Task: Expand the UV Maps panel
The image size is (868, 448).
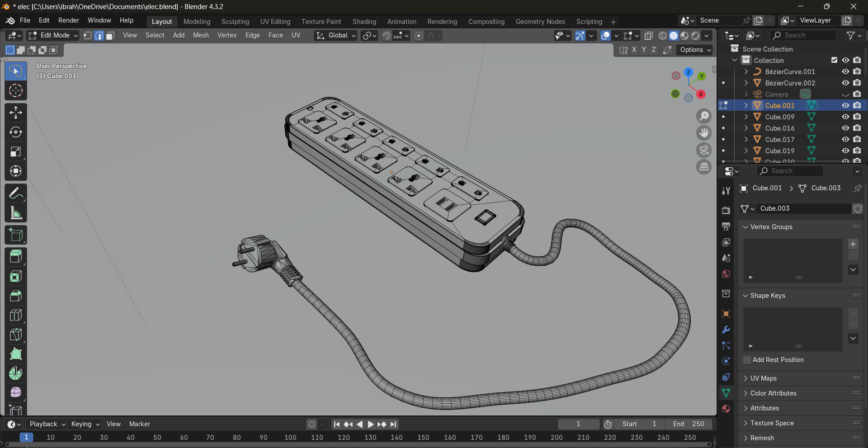Action: (x=801, y=378)
